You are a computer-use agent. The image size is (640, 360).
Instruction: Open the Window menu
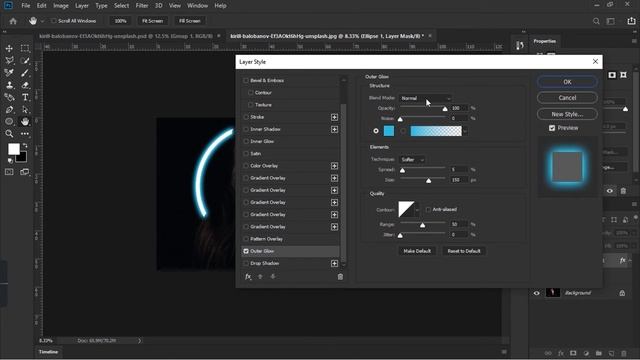point(198,6)
